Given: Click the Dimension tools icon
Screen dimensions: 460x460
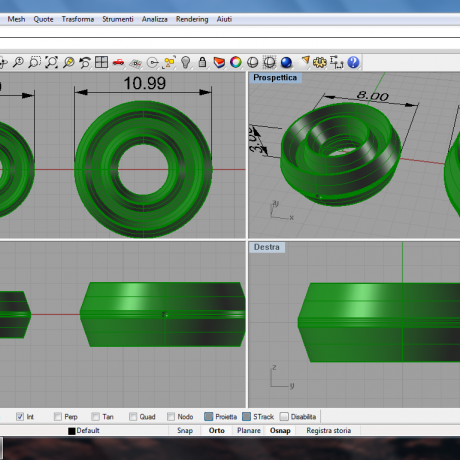Looking at the screenshot, I should [337, 62].
